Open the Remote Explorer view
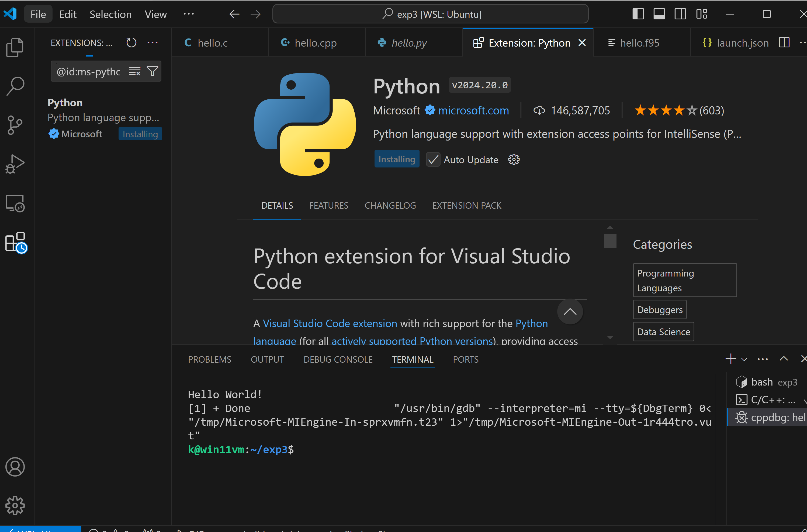Screen dimensions: 807x532 tap(15, 203)
